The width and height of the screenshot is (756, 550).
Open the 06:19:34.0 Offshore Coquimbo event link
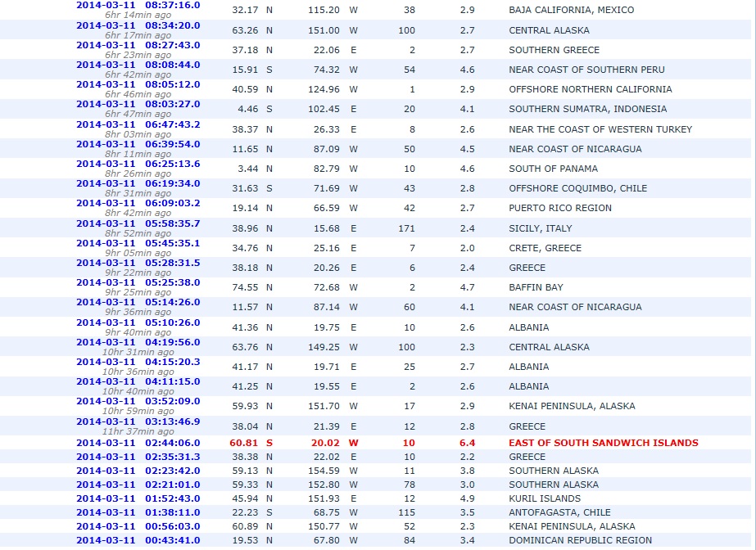pyautogui.click(x=138, y=183)
